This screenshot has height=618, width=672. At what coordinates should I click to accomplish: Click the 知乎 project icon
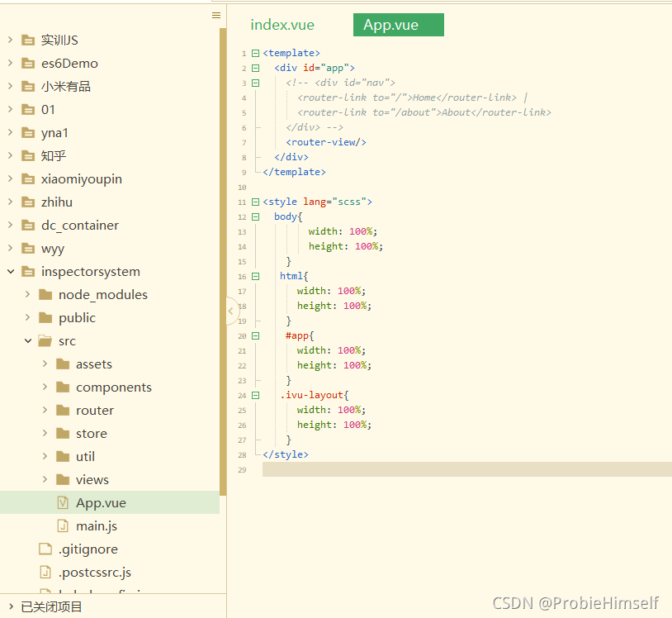pyautogui.click(x=28, y=156)
